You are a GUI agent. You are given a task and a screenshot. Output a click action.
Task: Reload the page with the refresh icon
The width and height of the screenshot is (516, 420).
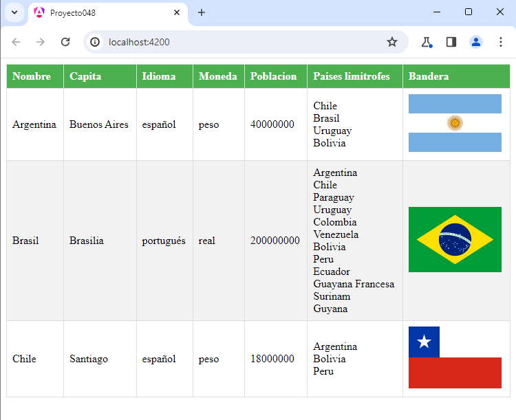pos(65,42)
